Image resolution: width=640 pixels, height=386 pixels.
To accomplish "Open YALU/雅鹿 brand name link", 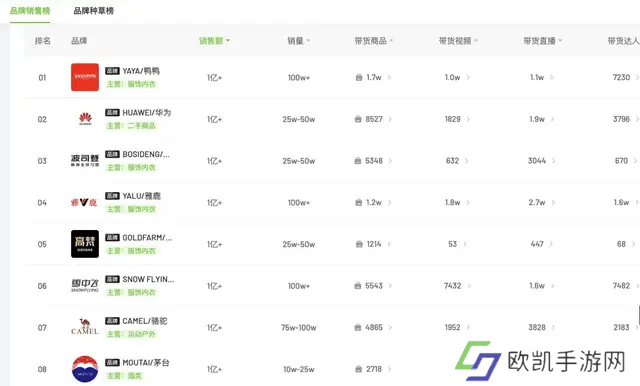I will (x=141, y=196).
